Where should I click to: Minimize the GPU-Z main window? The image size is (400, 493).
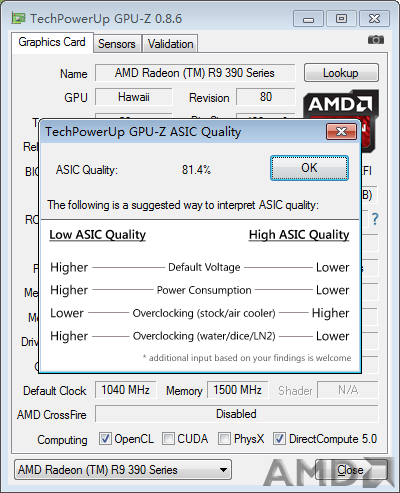pyautogui.click(x=308, y=19)
